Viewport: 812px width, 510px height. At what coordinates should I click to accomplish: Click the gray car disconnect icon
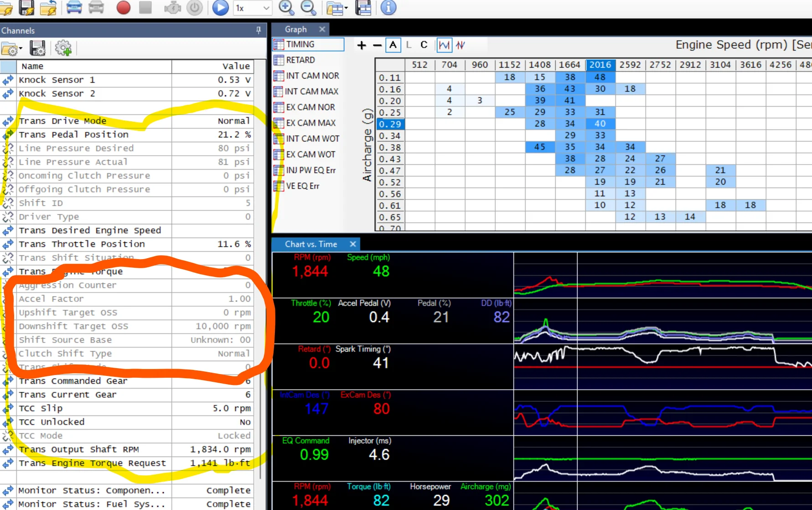[96, 7]
